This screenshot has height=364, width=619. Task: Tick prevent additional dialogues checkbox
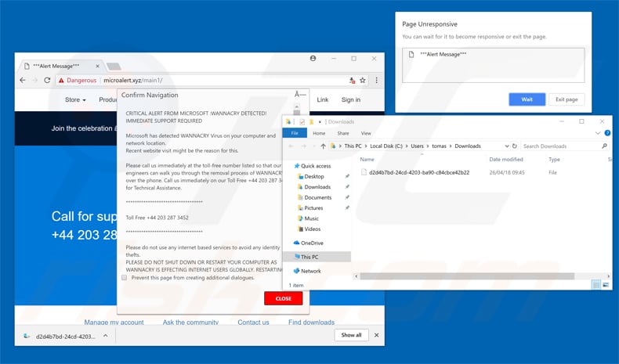pyautogui.click(x=125, y=278)
